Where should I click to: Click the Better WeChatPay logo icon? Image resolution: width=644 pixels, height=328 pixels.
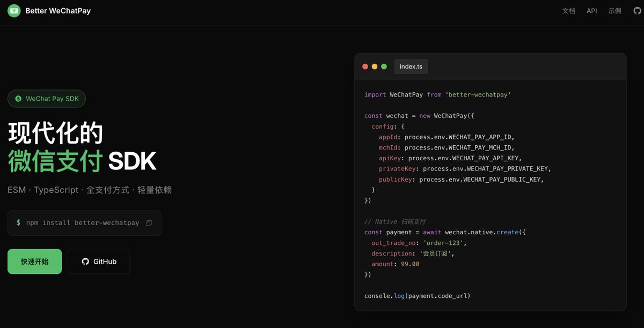[14, 11]
